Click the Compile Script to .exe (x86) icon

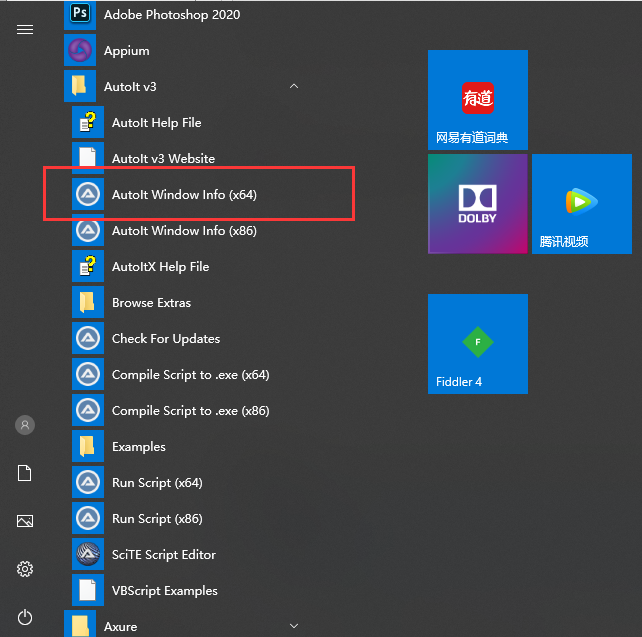pyautogui.click(x=88, y=410)
